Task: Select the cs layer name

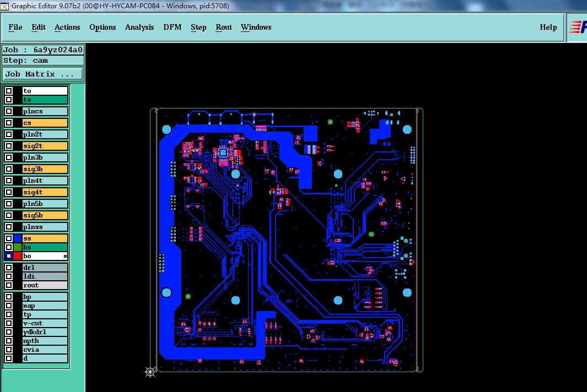Action: 45,123
